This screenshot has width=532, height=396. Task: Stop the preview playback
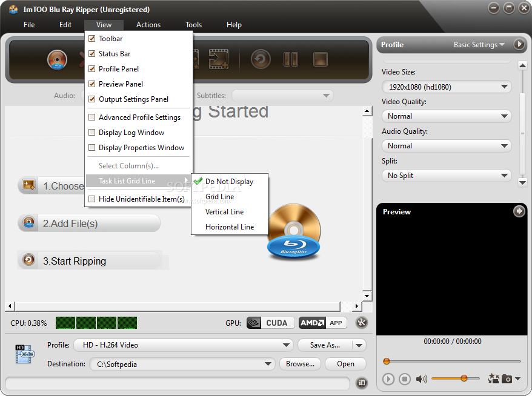click(404, 378)
